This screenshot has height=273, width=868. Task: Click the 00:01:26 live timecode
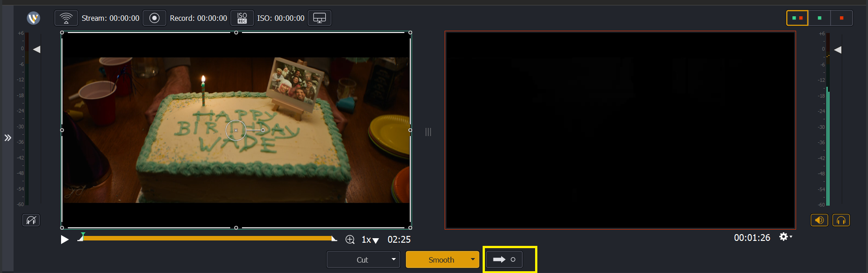[752, 238]
